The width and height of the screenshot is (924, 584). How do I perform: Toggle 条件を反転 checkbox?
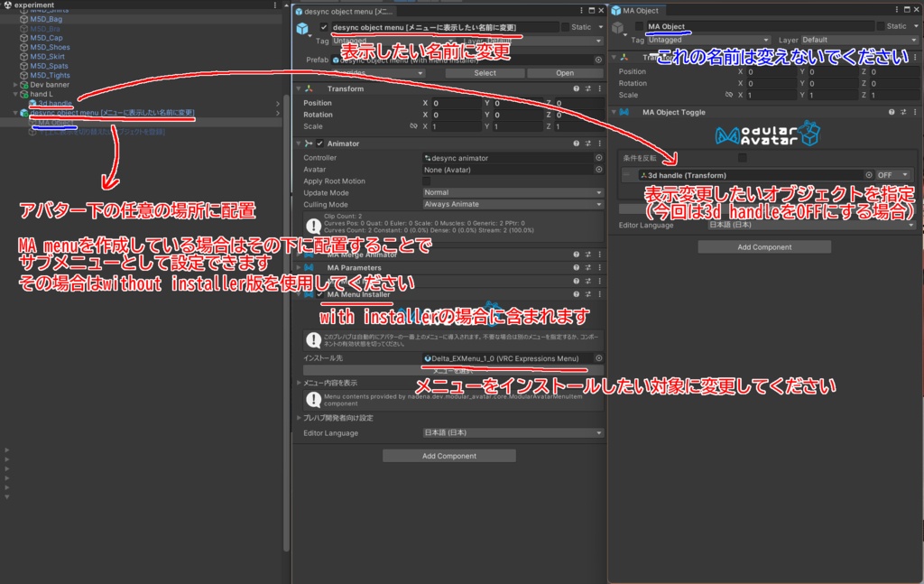click(742, 158)
